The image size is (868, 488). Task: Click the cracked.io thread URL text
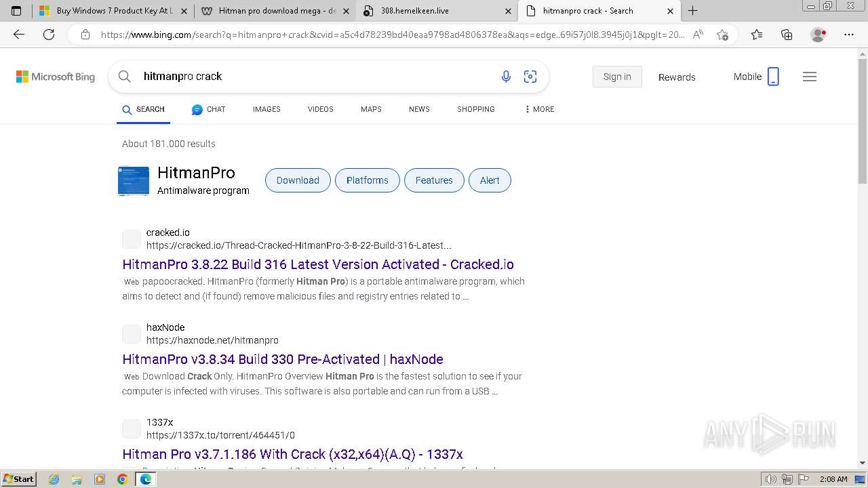point(298,245)
